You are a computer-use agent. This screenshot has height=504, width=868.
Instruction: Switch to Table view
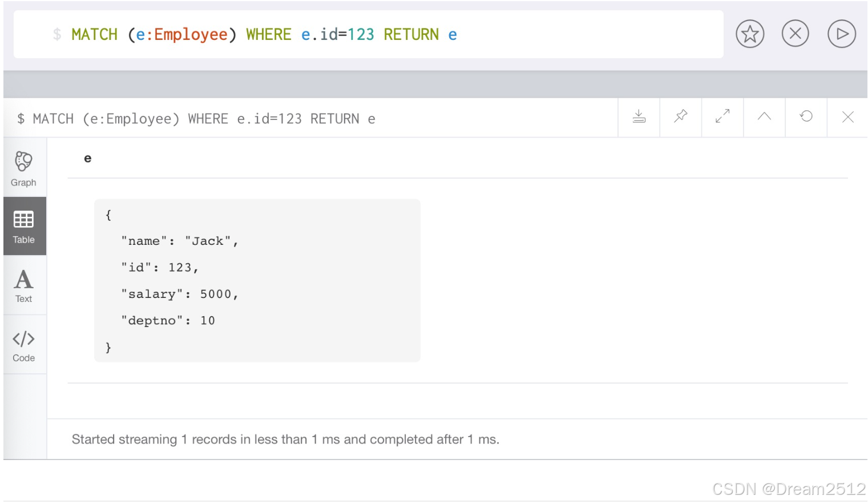pos(23,227)
